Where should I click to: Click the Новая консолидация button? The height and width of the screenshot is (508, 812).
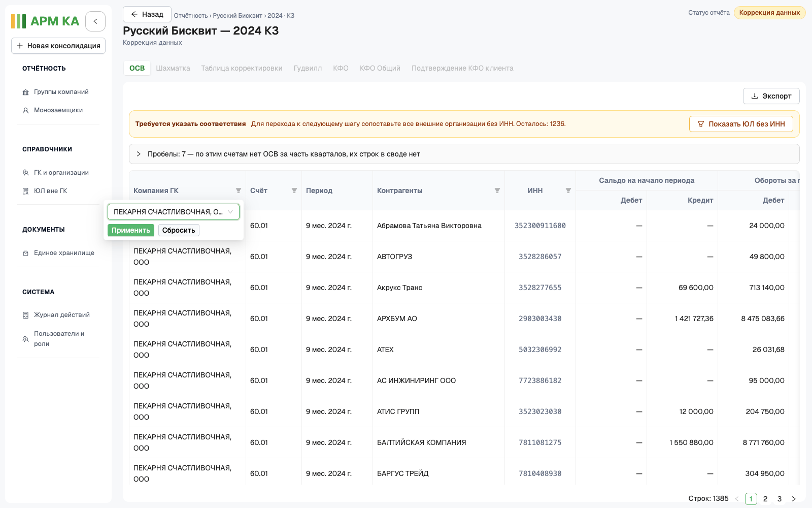(58, 46)
